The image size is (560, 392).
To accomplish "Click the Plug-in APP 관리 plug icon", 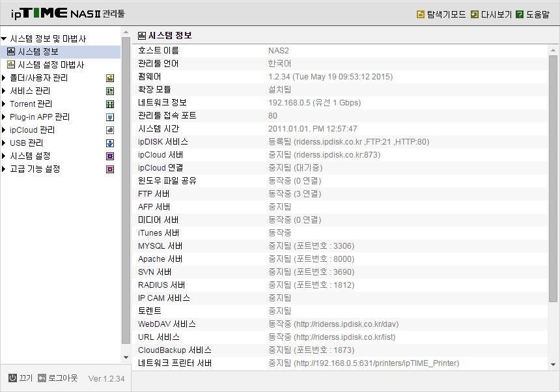I will (x=110, y=117).
